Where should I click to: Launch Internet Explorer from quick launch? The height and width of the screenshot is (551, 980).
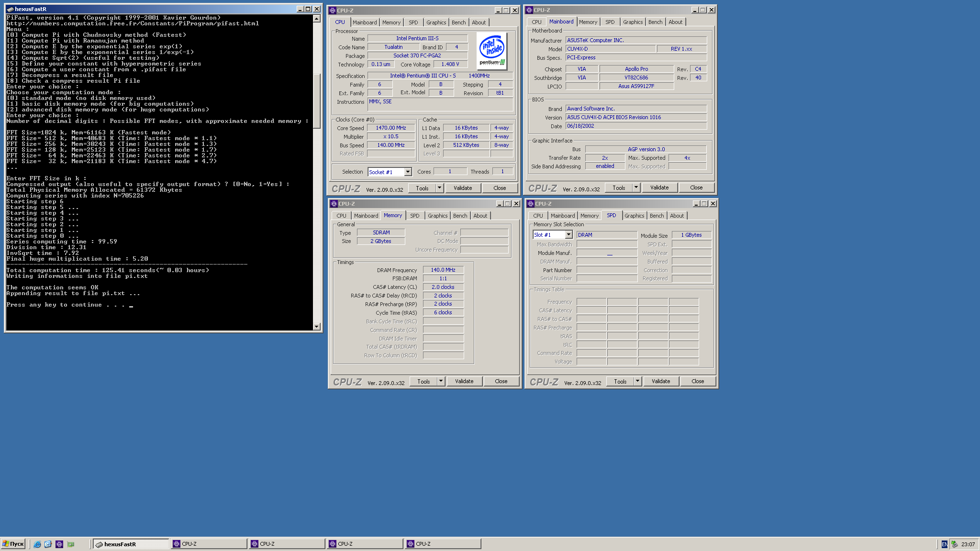37,544
